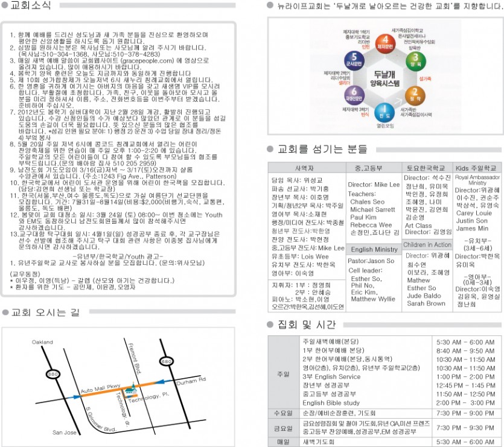Click the Kids 주일학교 column header
The image size is (504, 447).
[476, 168]
